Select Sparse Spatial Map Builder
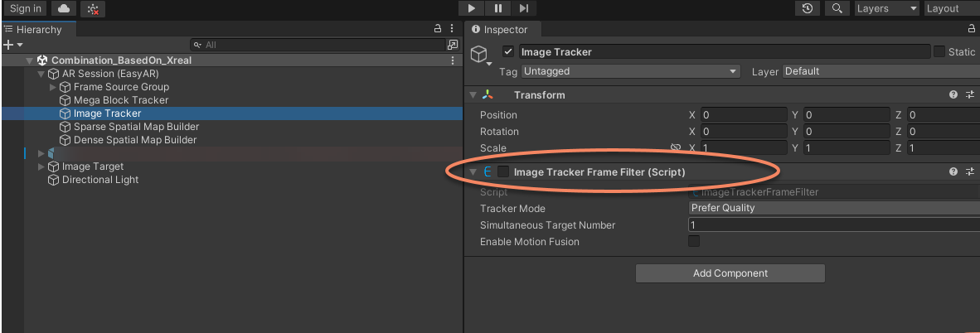Image resolution: width=980 pixels, height=333 pixels. tap(136, 127)
